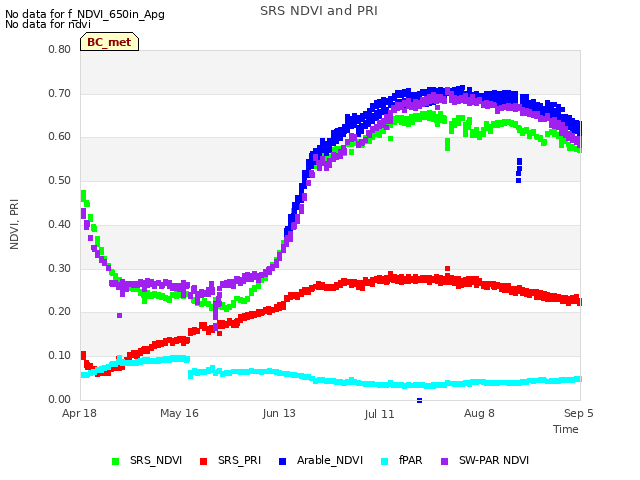Image resolution: width=640 pixels, height=480 pixels.
Task: Click the red SRS_PRI outlier point near 0.30
Action: click(447, 269)
